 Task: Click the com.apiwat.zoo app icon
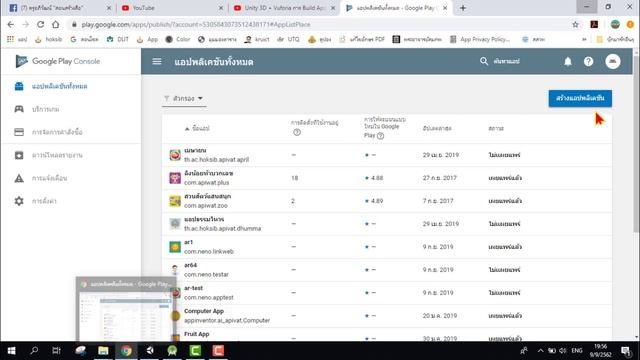(175, 201)
